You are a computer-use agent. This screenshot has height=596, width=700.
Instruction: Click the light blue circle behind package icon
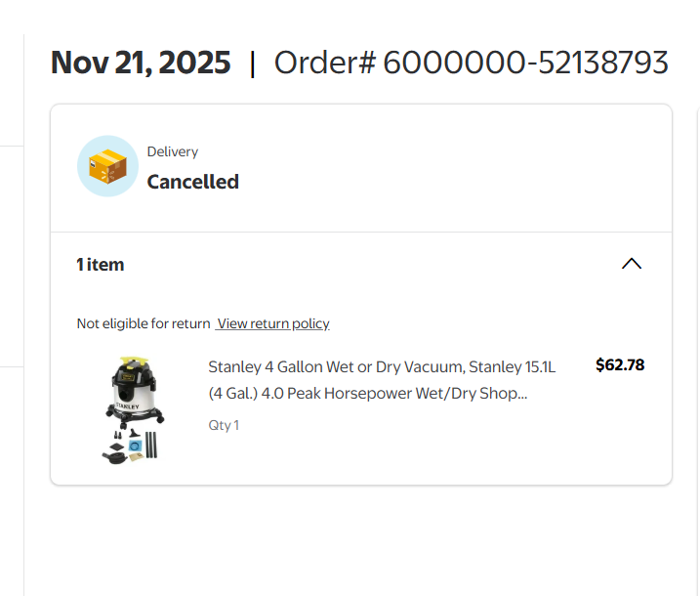87,183
